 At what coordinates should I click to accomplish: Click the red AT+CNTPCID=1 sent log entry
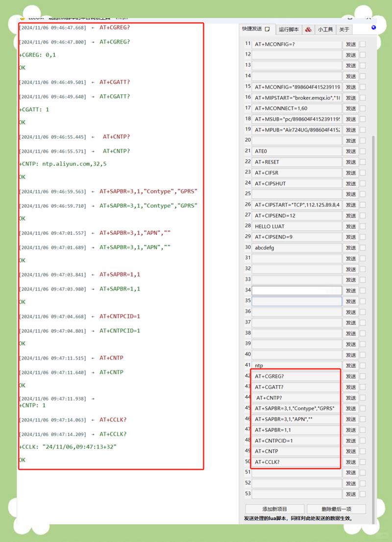point(120,316)
